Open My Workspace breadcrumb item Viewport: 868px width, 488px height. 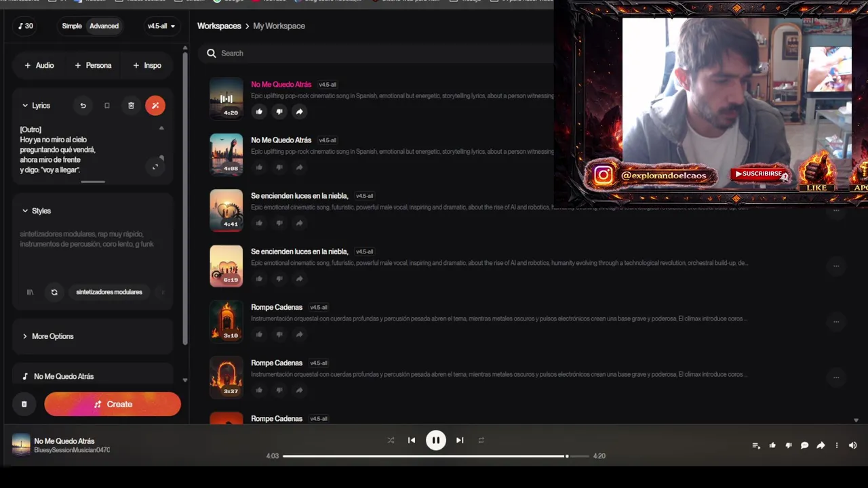(279, 26)
